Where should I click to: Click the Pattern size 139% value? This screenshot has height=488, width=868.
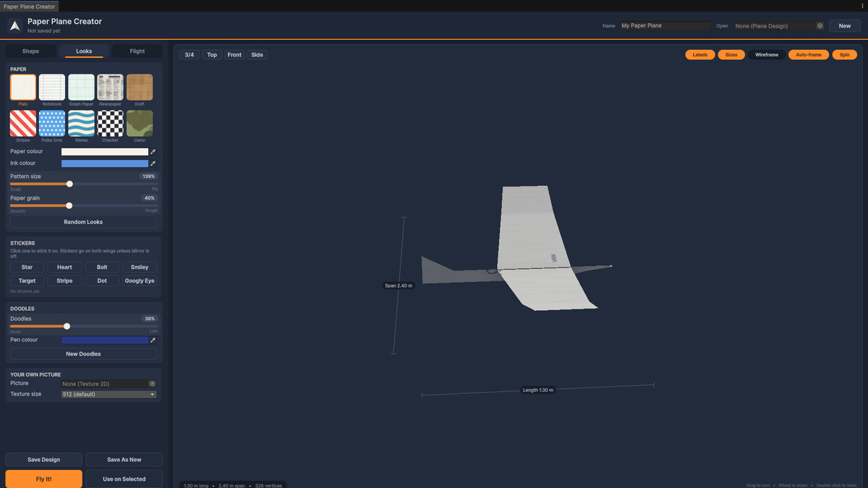coord(149,176)
